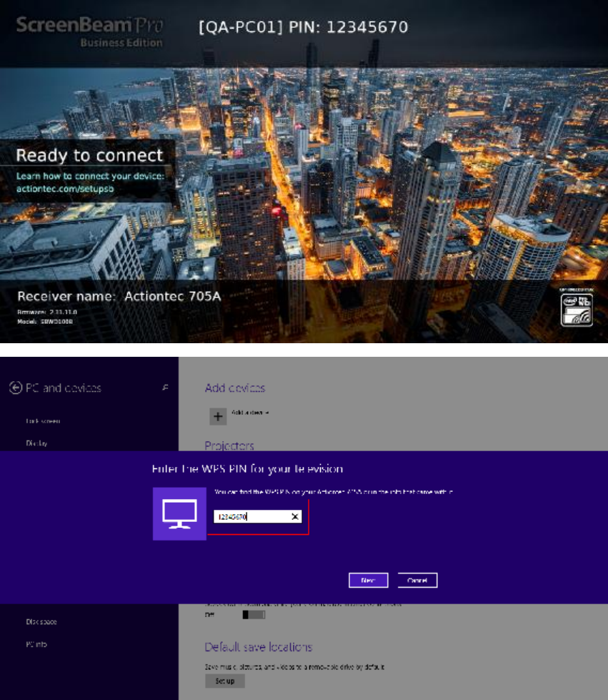The image size is (608, 700).
Task: Click the Set up button
Action: pyautogui.click(x=225, y=681)
